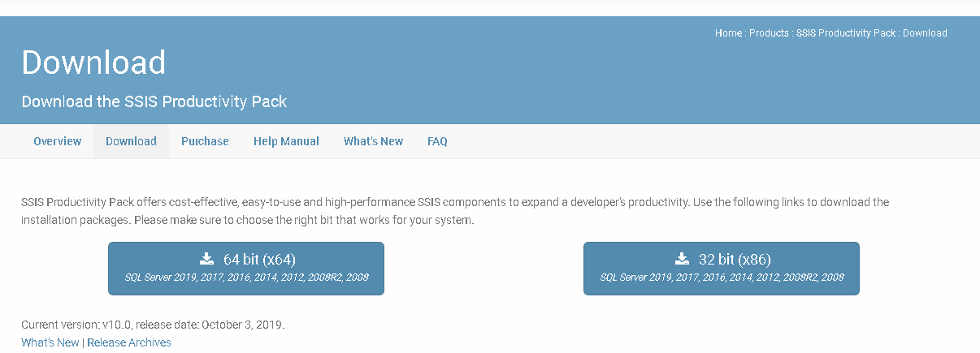Open the Release Archives link
Image resolution: width=980 pixels, height=353 pixels.
(x=129, y=342)
